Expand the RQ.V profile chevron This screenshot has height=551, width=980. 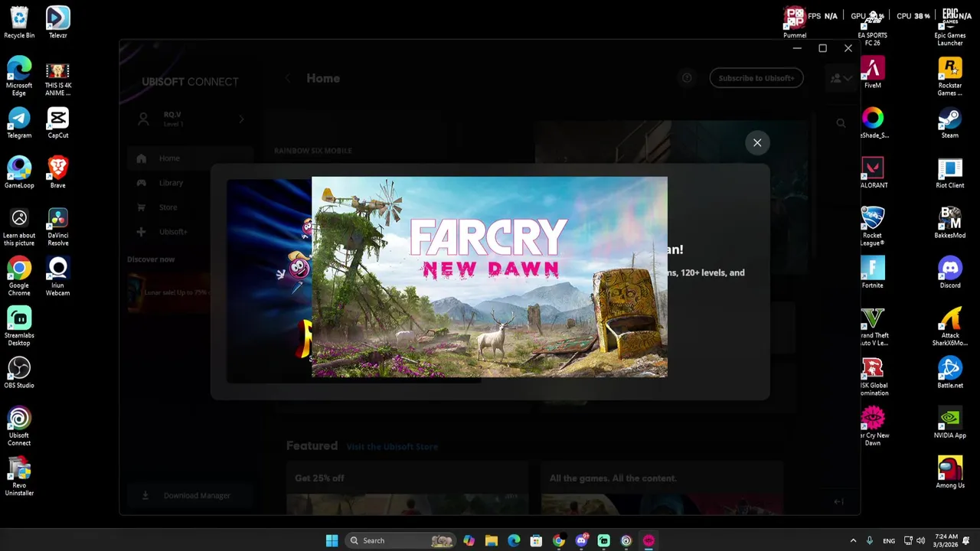click(x=241, y=119)
